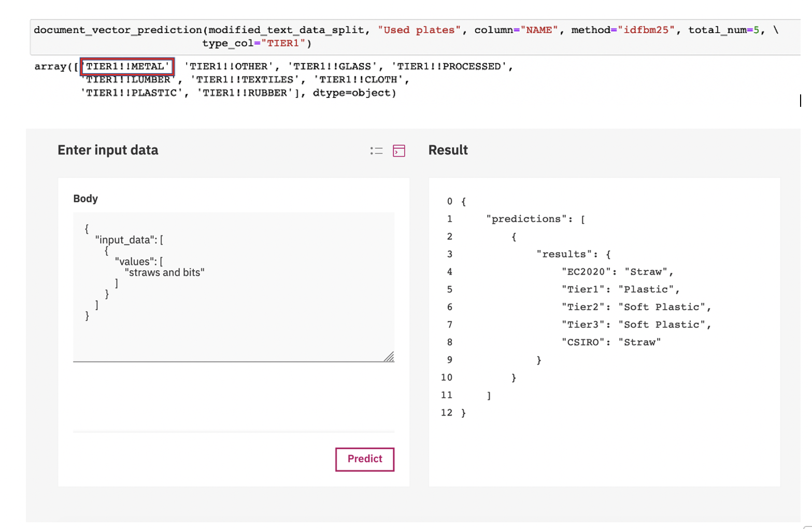Click the Predict button
The image size is (812, 529).
(364, 459)
